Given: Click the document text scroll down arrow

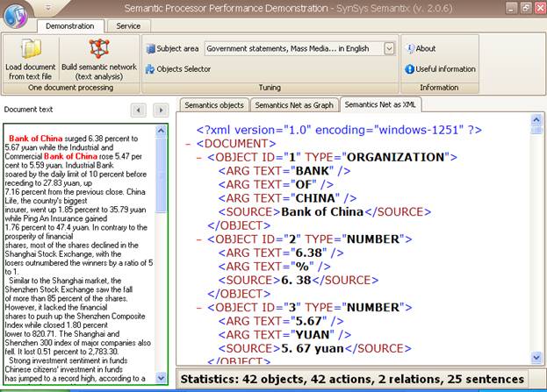Looking at the screenshot, I should pos(161,377).
